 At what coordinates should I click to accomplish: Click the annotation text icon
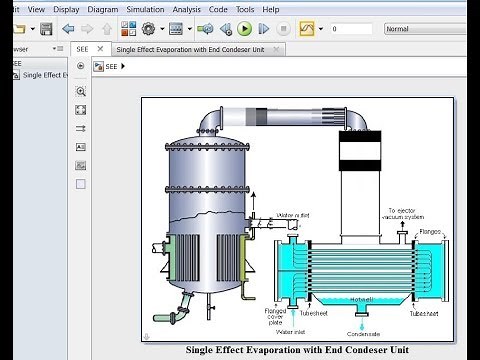coord(81,147)
